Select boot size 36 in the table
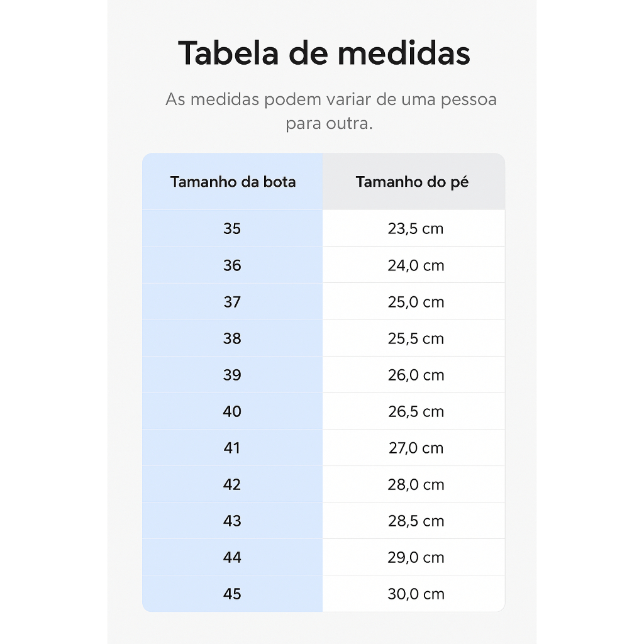Screen dimensions: 644x644 point(232,265)
